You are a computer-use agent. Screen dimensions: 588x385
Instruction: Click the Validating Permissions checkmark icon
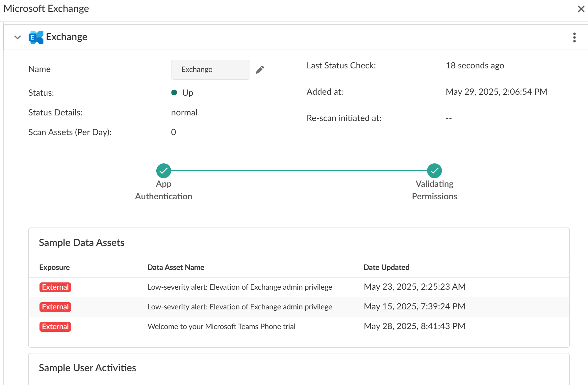(434, 171)
